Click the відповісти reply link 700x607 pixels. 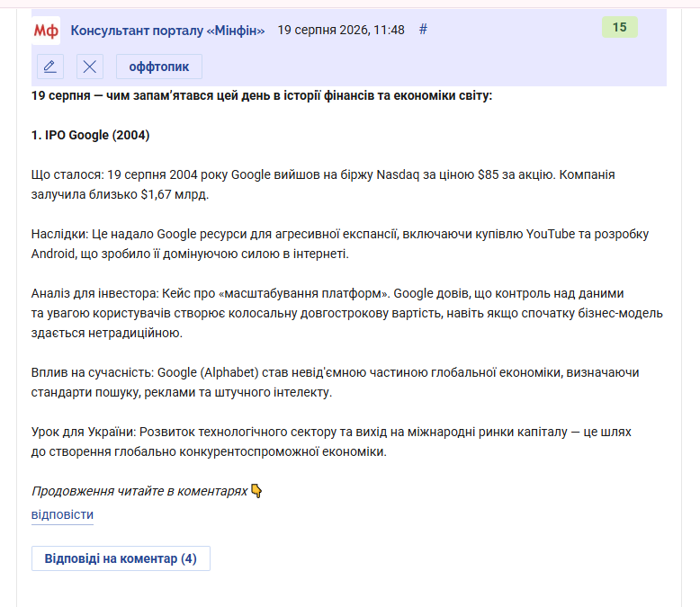click(x=62, y=514)
